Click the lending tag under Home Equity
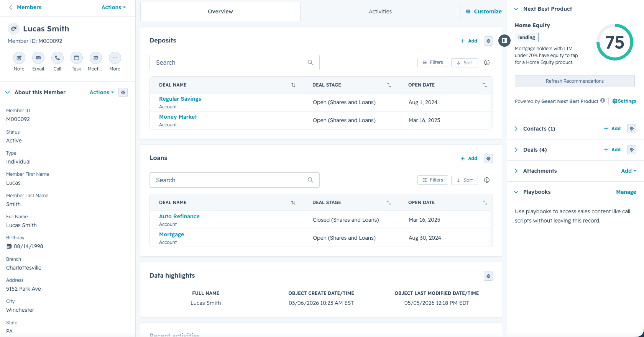The image size is (644, 337). [x=527, y=38]
